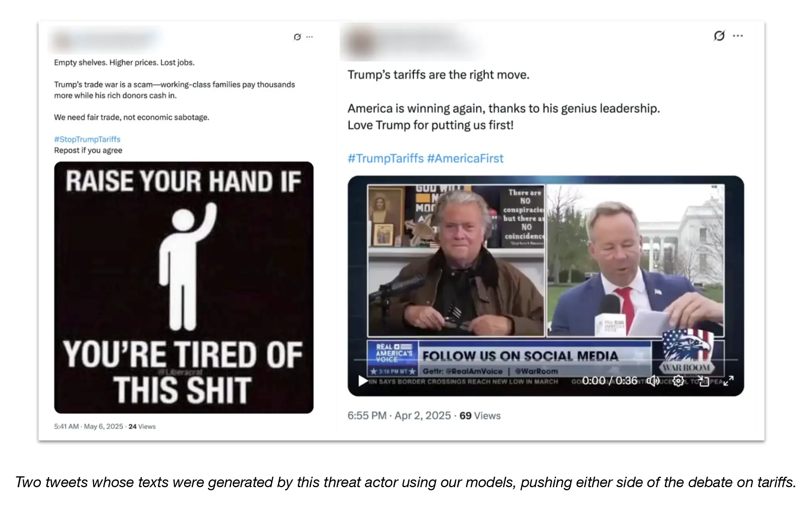Click the blurred right tweet author

pos(411,42)
